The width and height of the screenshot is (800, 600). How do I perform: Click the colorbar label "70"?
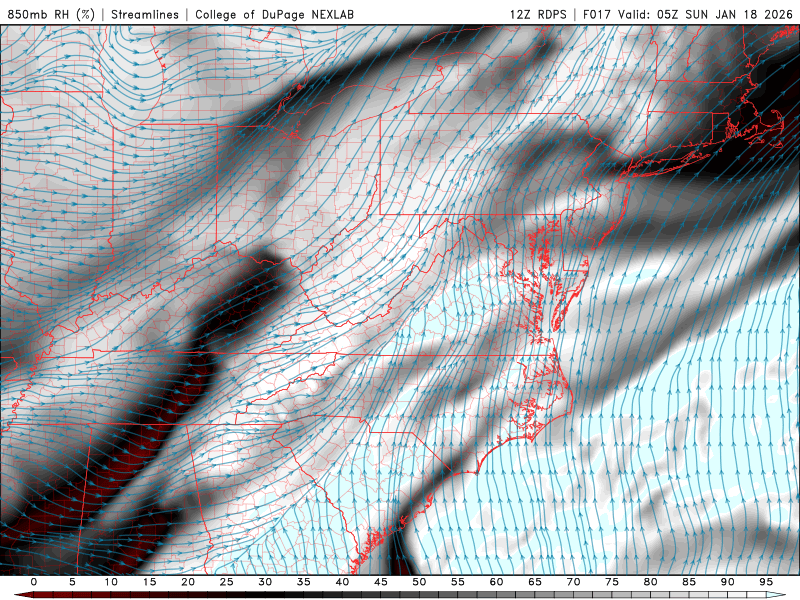(x=573, y=582)
